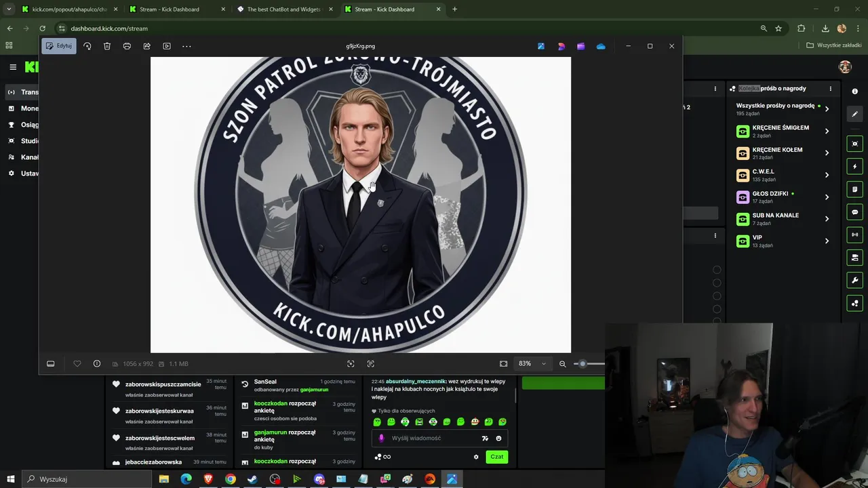Click the visual search scan icon

351,364
